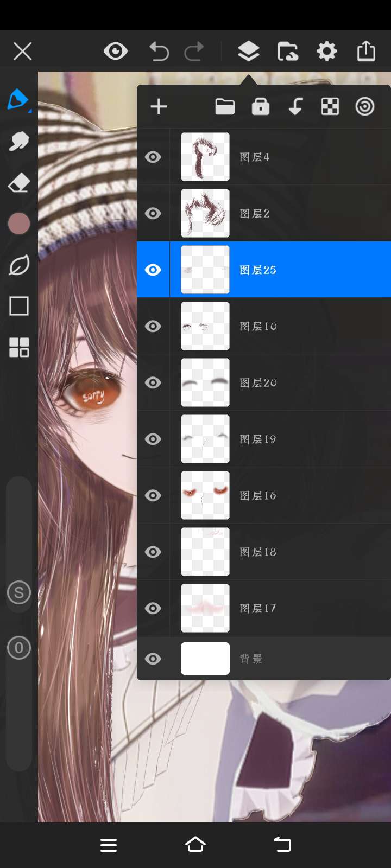Tap the brush size S slider knob
391x868 pixels.
click(x=19, y=592)
